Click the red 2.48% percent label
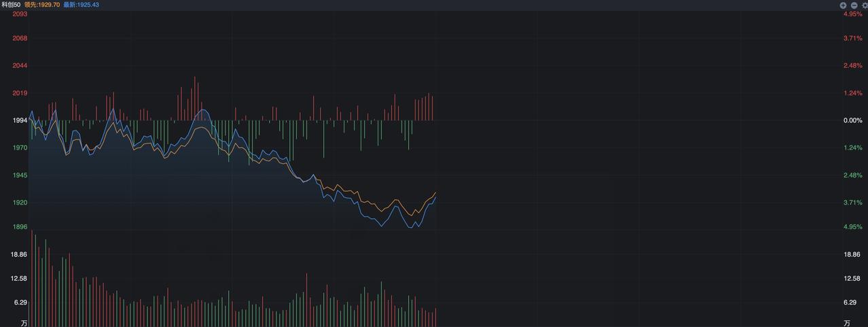 (852, 65)
